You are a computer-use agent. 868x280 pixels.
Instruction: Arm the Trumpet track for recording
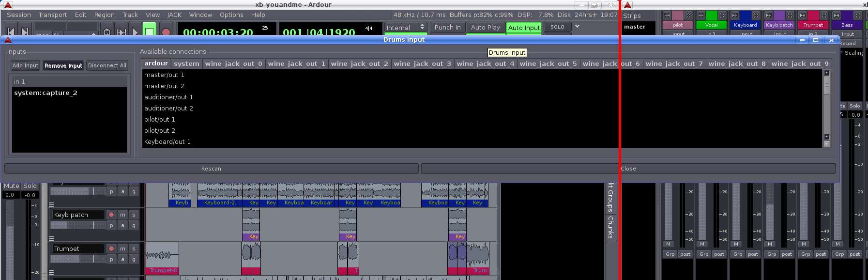pyautogui.click(x=111, y=249)
